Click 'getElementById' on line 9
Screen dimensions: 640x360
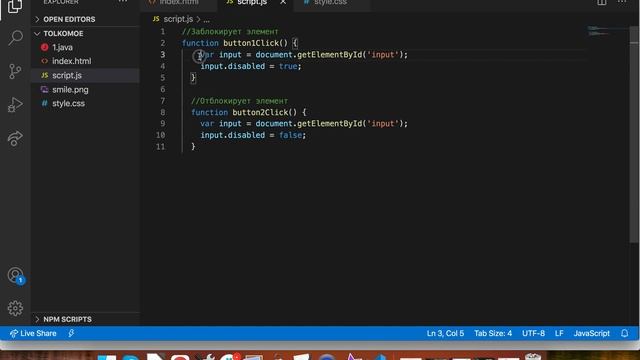(x=329, y=124)
